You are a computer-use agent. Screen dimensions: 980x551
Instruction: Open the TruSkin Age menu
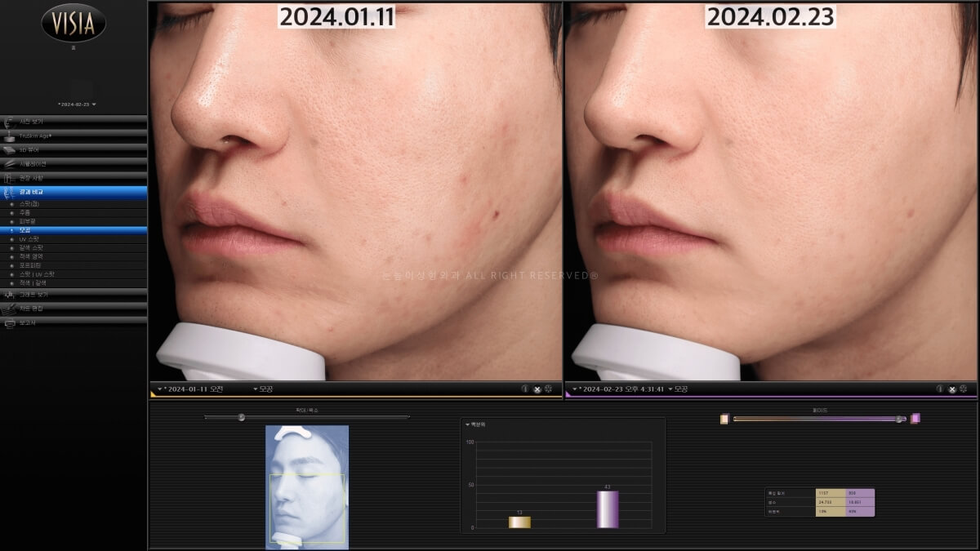(73, 136)
